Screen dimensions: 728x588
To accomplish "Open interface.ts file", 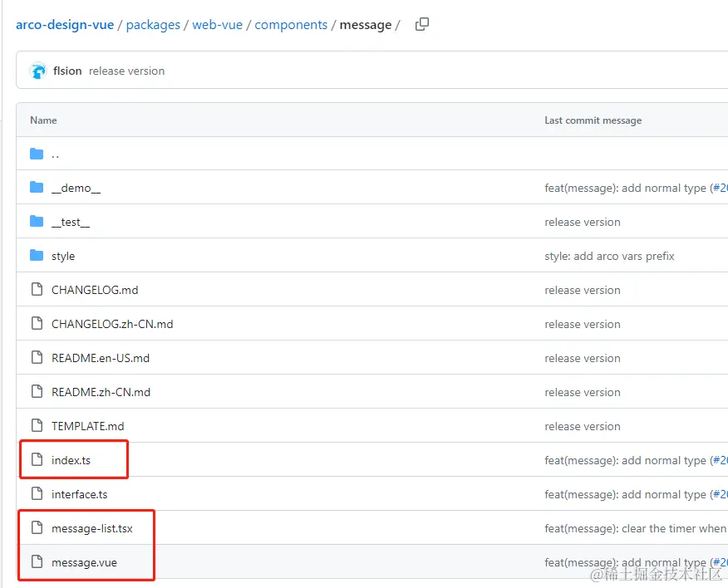I will [80, 494].
